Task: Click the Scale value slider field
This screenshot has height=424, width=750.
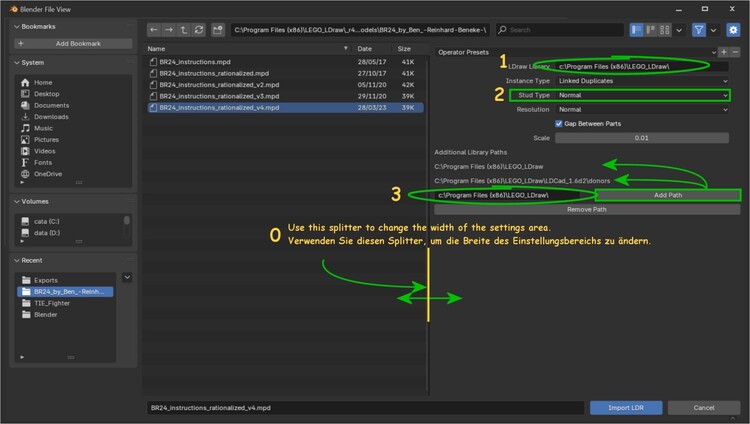Action: (641, 137)
